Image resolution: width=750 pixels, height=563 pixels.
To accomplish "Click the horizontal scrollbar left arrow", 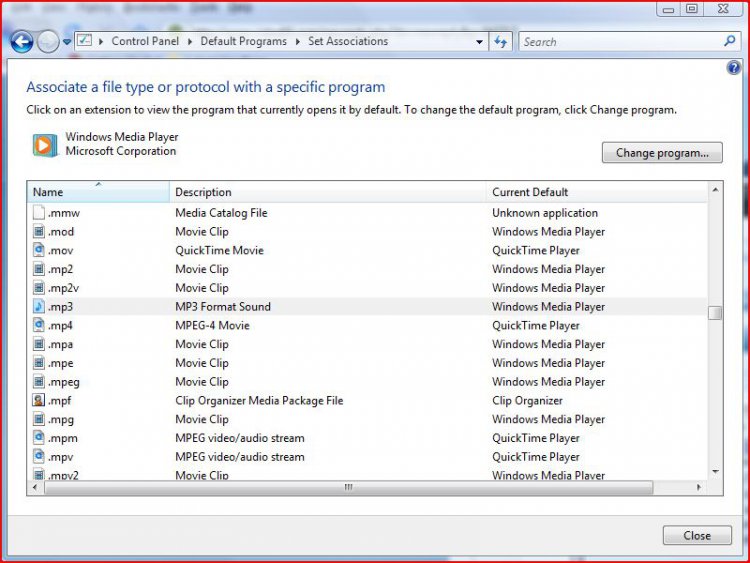I will pos(34,487).
